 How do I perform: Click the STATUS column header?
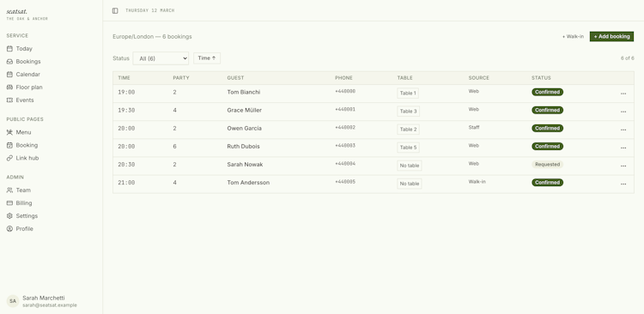click(541, 78)
